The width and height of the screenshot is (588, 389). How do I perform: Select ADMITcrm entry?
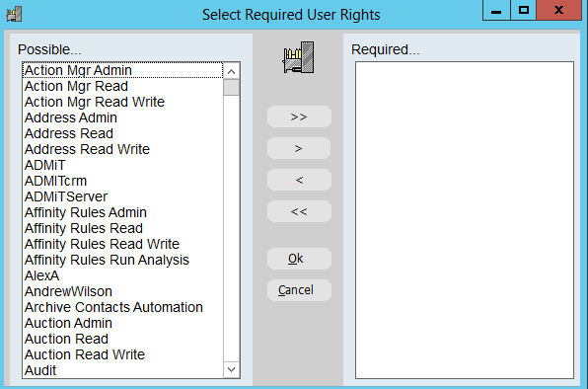pos(123,181)
